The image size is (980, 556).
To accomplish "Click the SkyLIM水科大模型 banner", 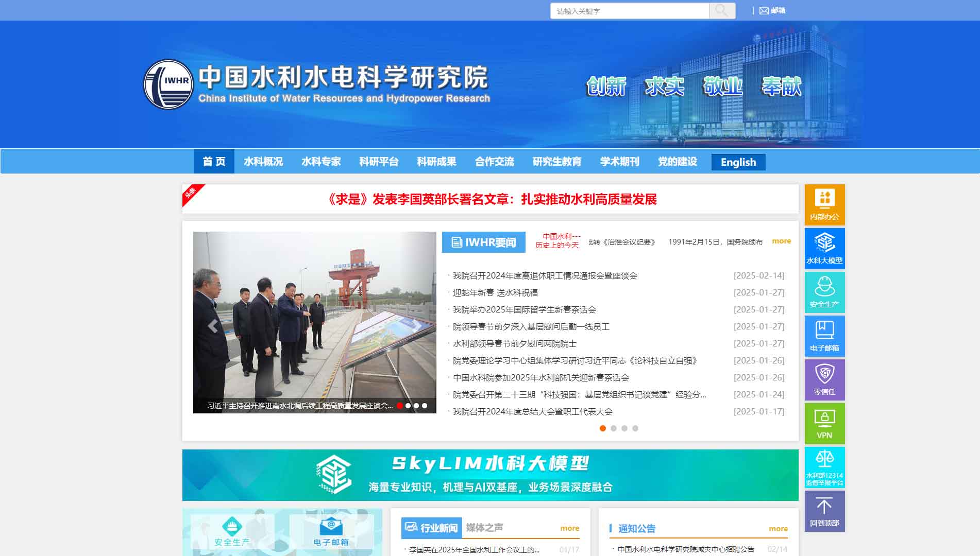I will click(490, 475).
